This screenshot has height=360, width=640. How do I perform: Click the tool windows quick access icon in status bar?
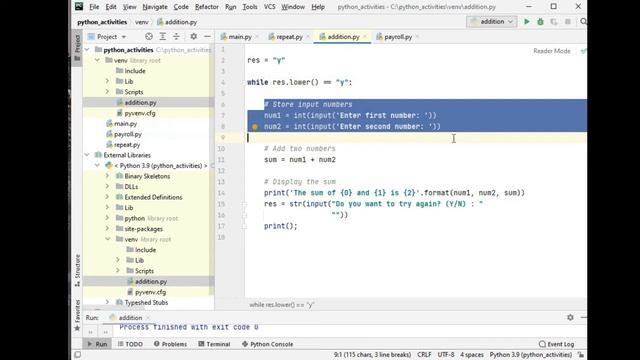(x=78, y=355)
